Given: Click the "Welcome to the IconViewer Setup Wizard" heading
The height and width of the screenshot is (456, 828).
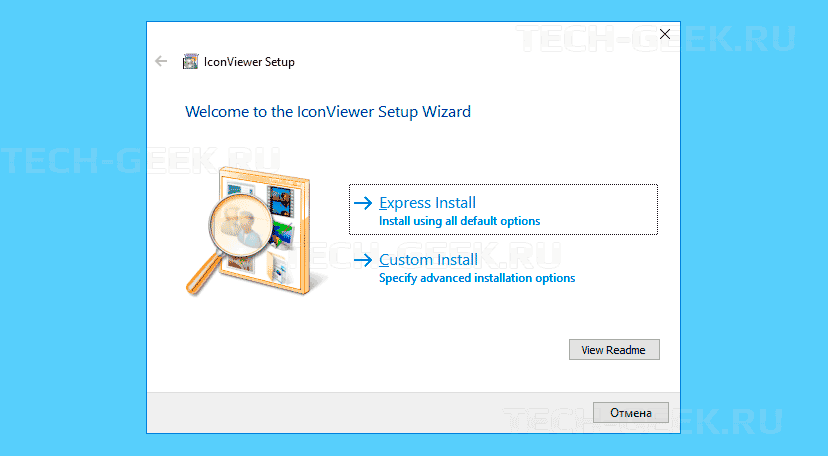Looking at the screenshot, I should point(328,112).
